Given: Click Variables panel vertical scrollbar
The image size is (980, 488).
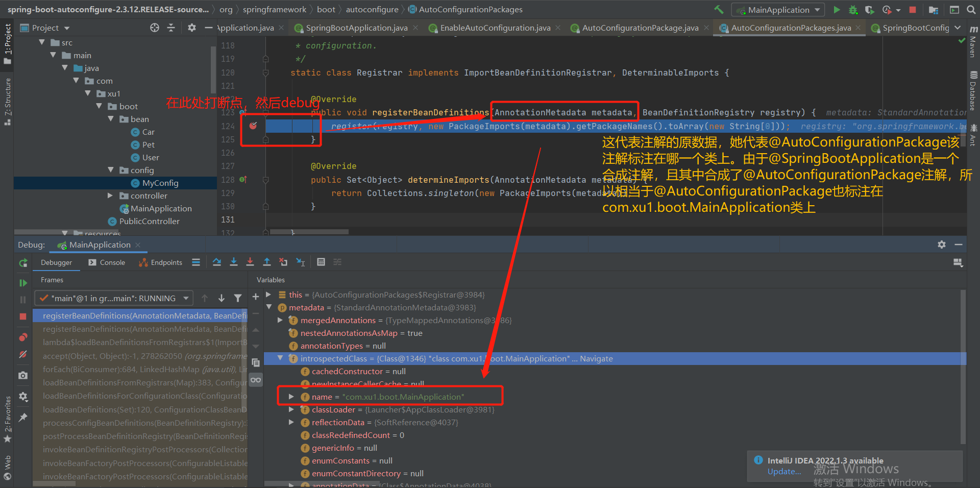Looking at the screenshot, I should (964, 368).
